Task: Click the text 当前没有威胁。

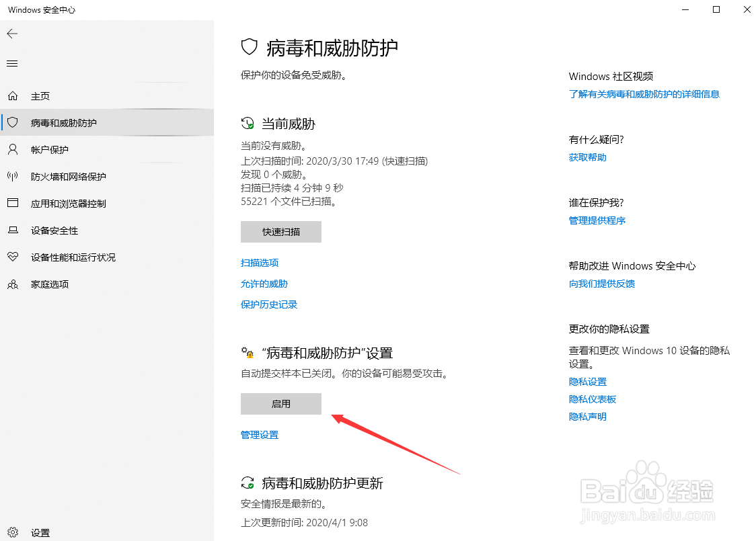Action: click(275, 145)
